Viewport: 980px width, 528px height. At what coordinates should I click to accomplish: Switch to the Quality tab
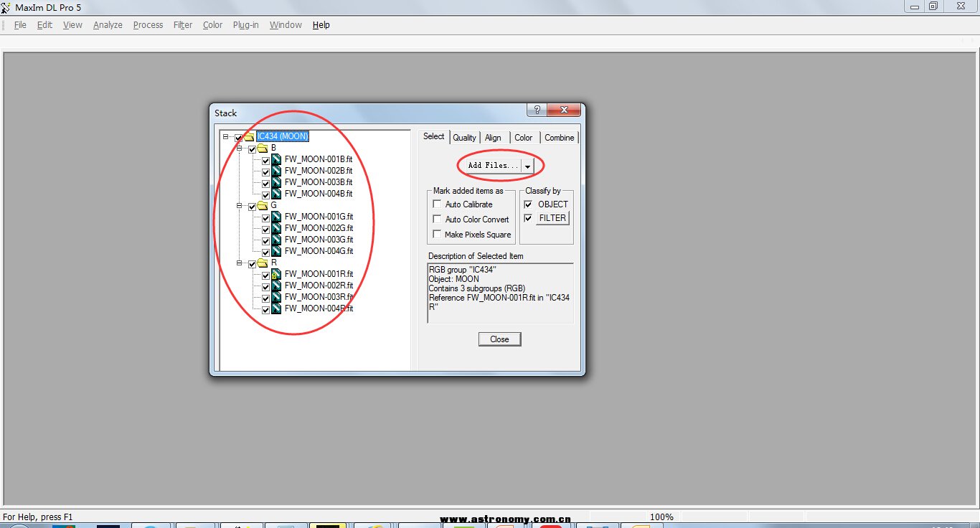click(x=464, y=138)
